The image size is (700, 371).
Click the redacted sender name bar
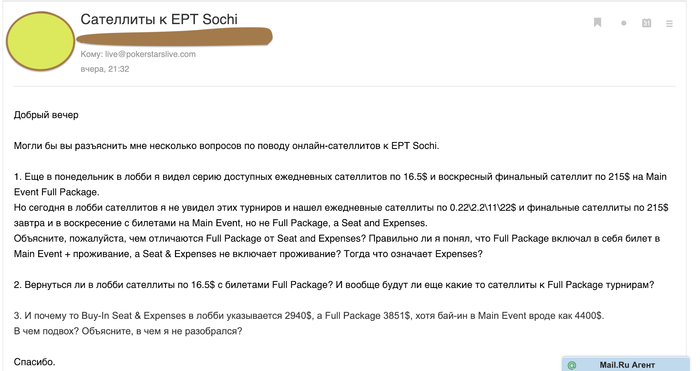[x=174, y=37]
